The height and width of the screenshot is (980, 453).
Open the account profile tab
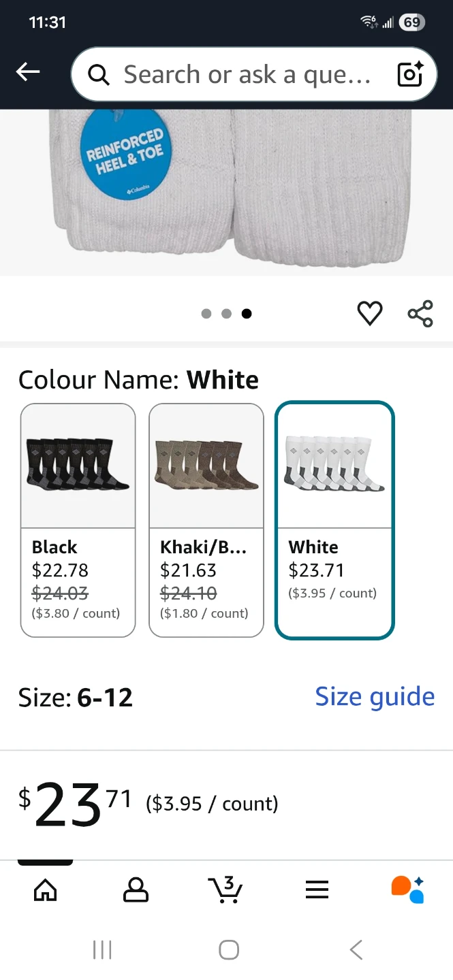coord(136,889)
